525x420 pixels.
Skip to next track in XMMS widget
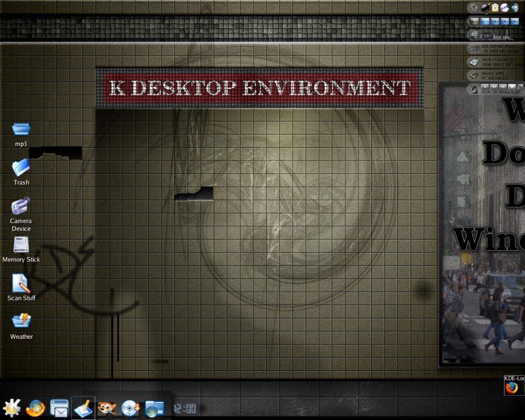[503, 87]
